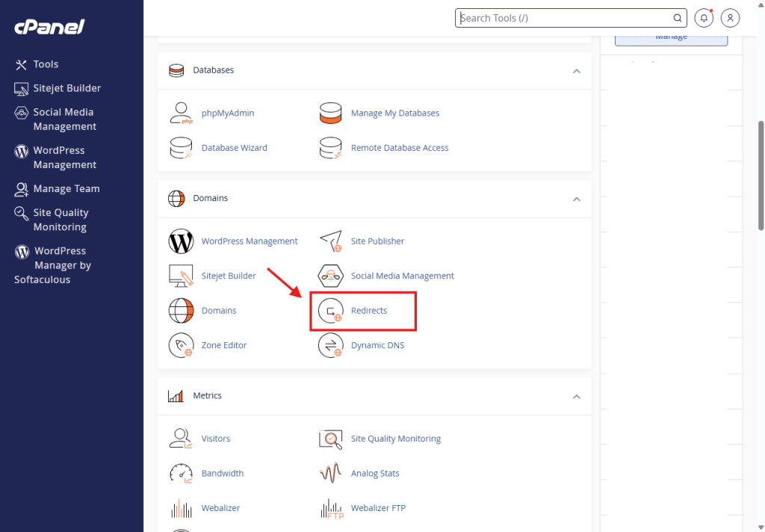Click the page vertical scrollbar
Image resolution: width=765 pixels, height=532 pixels.
coord(761,176)
